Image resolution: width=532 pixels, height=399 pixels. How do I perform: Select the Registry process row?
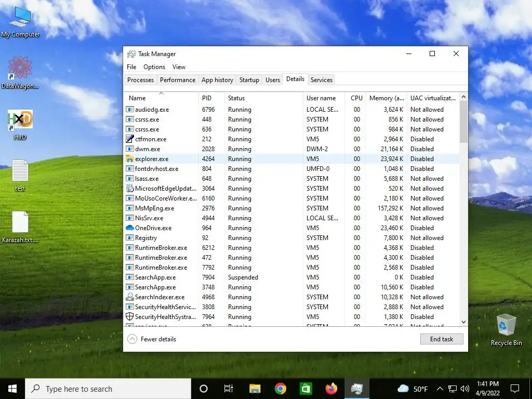(291, 238)
